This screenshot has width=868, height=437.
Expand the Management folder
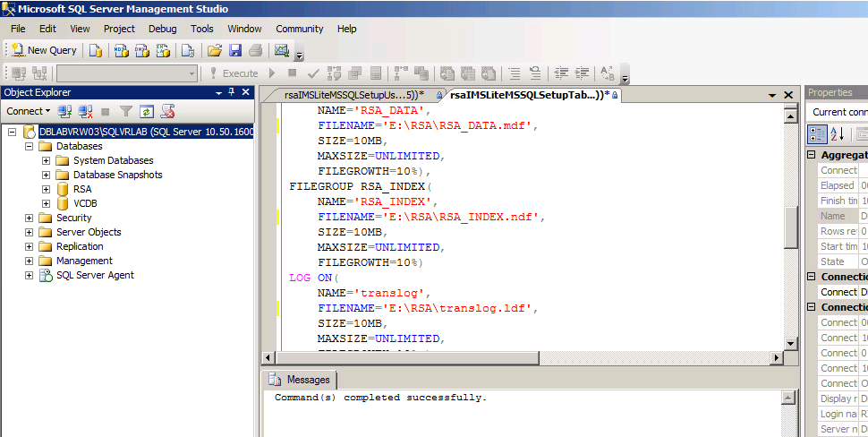coord(29,261)
